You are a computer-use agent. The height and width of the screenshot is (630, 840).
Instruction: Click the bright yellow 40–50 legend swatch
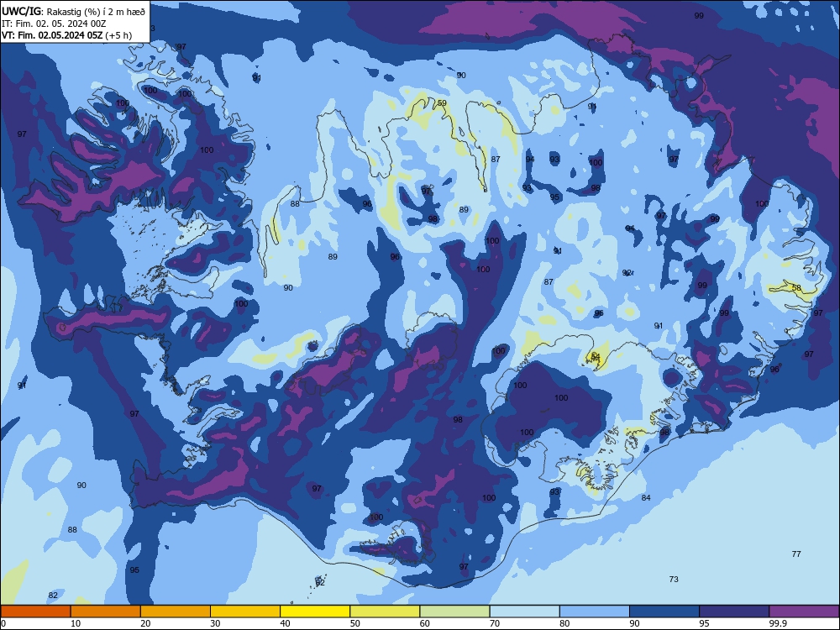coord(315,612)
